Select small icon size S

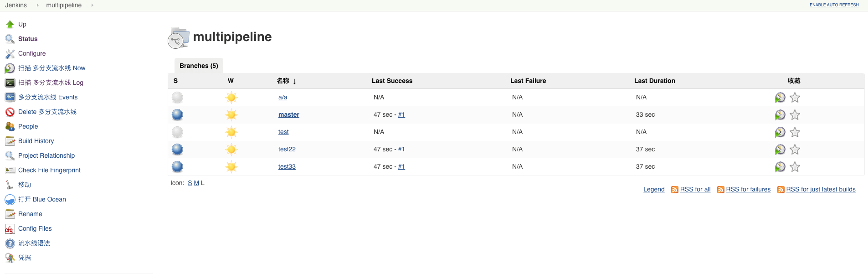[190, 183]
